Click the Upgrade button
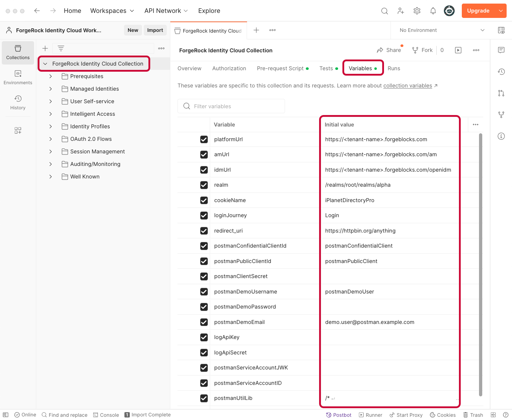This screenshot has height=420, width=512. click(x=478, y=11)
